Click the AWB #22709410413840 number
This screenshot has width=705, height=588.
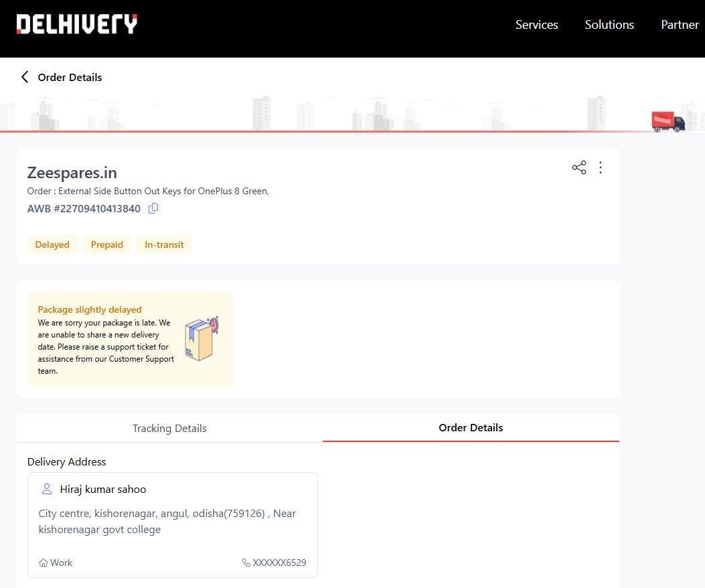point(84,209)
